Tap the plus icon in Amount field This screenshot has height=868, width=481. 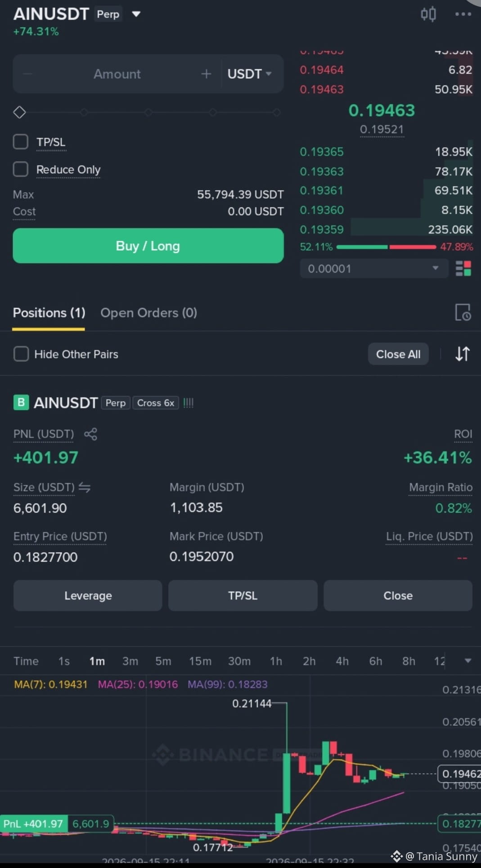pyautogui.click(x=206, y=74)
